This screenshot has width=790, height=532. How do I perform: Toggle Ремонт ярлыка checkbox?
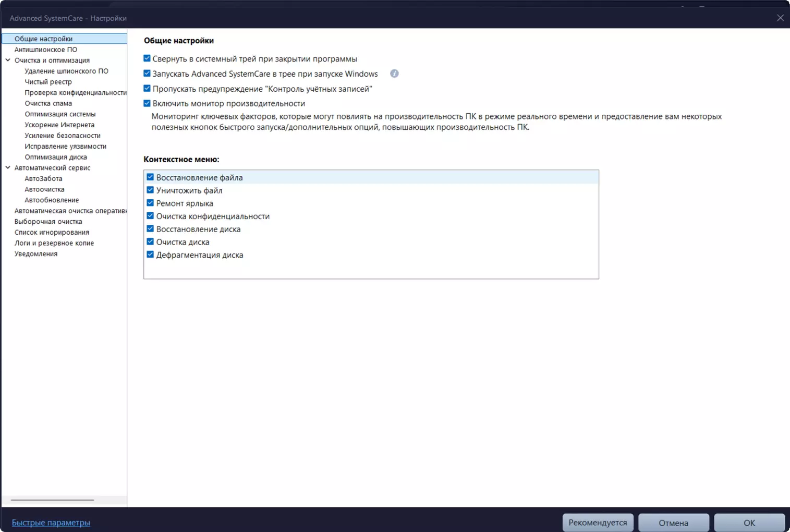tap(150, 203)
